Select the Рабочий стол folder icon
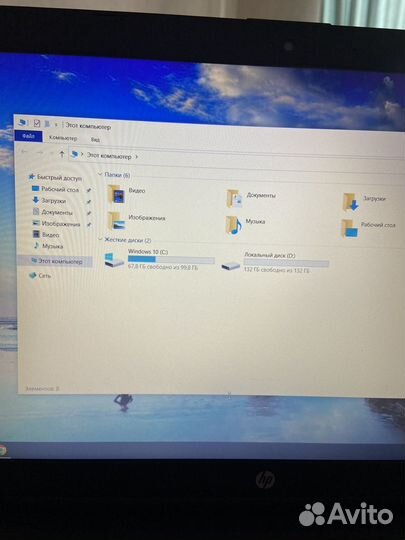Image resolution: width=405 pixels, height=540 pixels. (349, 228)
